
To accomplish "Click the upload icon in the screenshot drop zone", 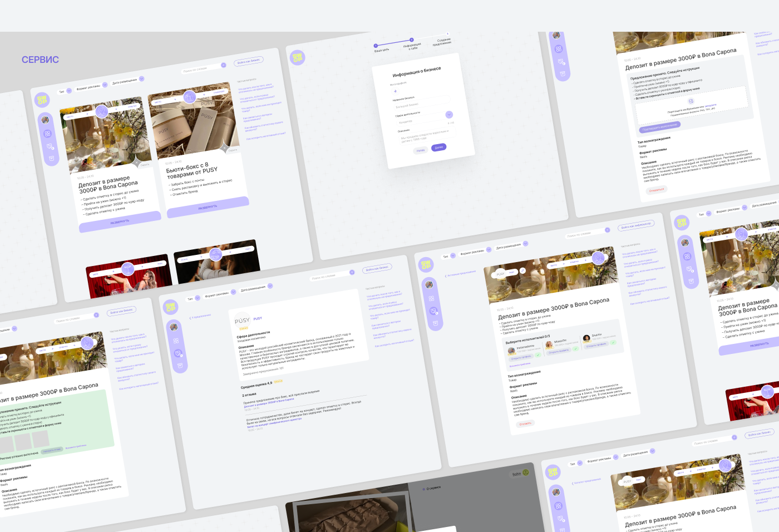I will coord(691,101).
